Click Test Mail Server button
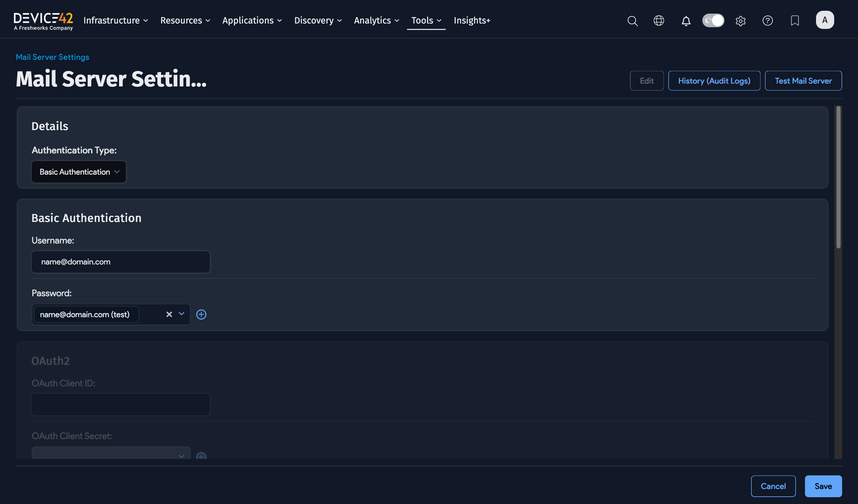 tap(803, 81)
